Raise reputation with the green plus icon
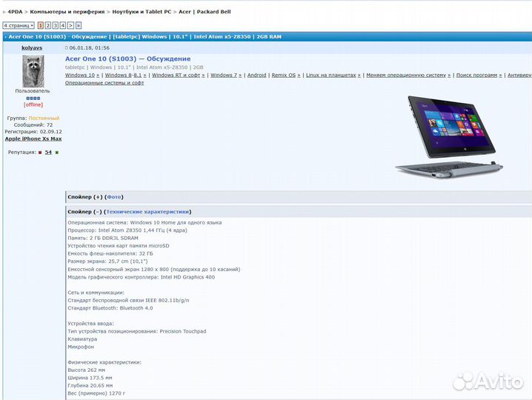Image resolution: width=532 pixels, height=400 pixels. [57, 153]
